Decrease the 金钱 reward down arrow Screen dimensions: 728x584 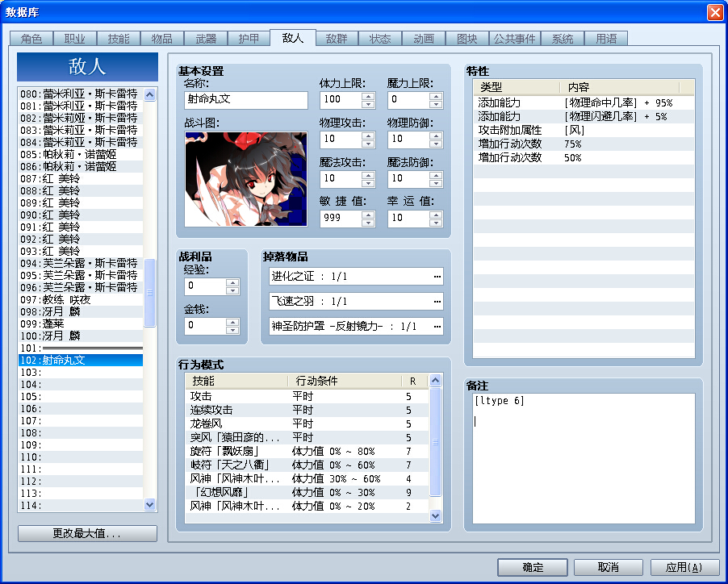[x=232, y=329]
